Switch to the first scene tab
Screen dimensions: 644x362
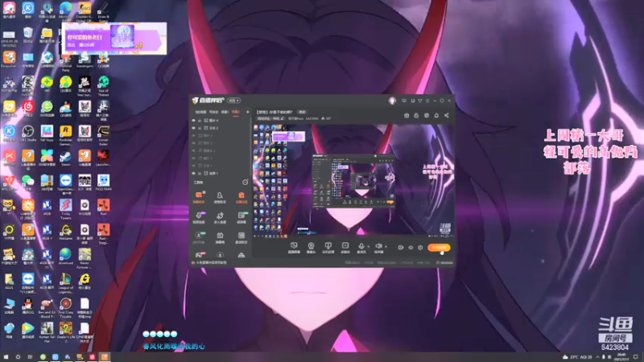[x=200, y=112]
